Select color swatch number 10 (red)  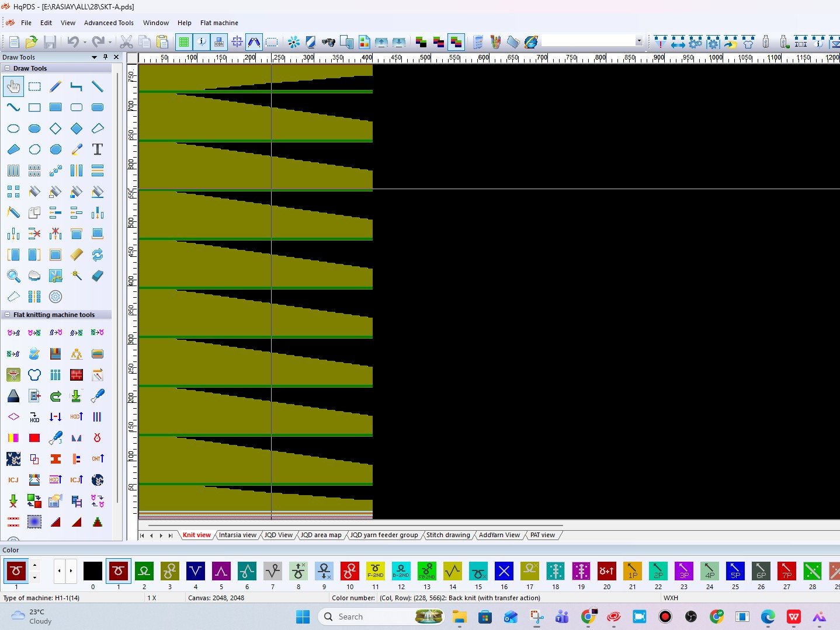coord(350,571)
